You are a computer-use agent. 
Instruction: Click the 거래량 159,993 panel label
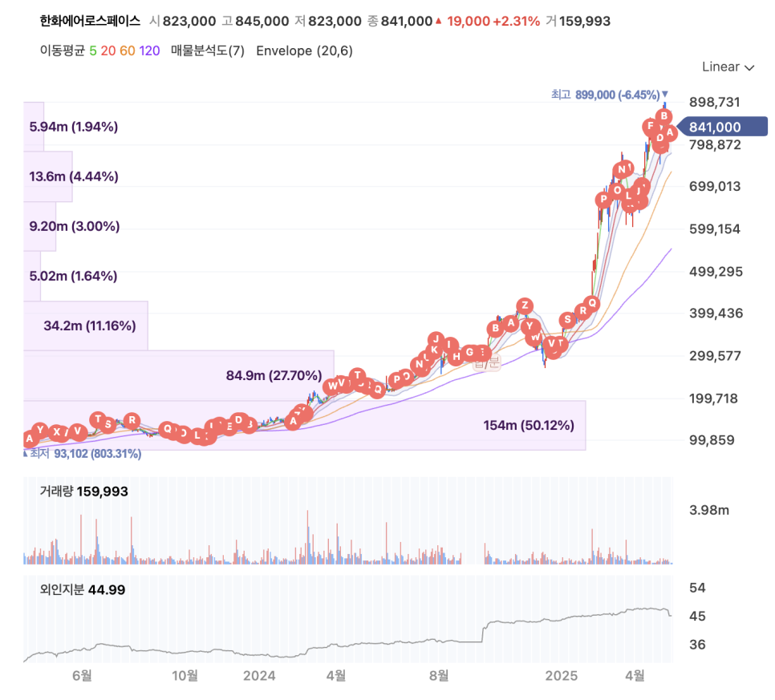point(83,491)
